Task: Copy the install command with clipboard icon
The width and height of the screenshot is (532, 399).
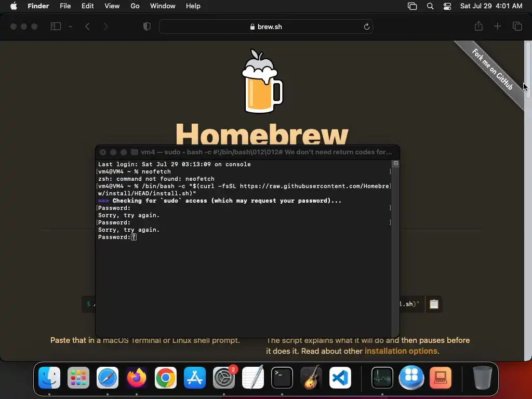Action: click(x=434, y=304)
